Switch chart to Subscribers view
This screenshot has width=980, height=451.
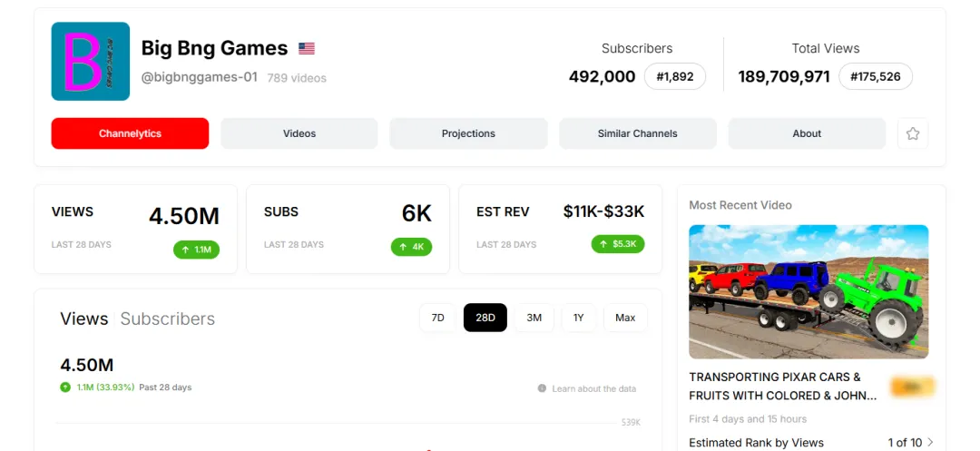[x=168, y=319]
